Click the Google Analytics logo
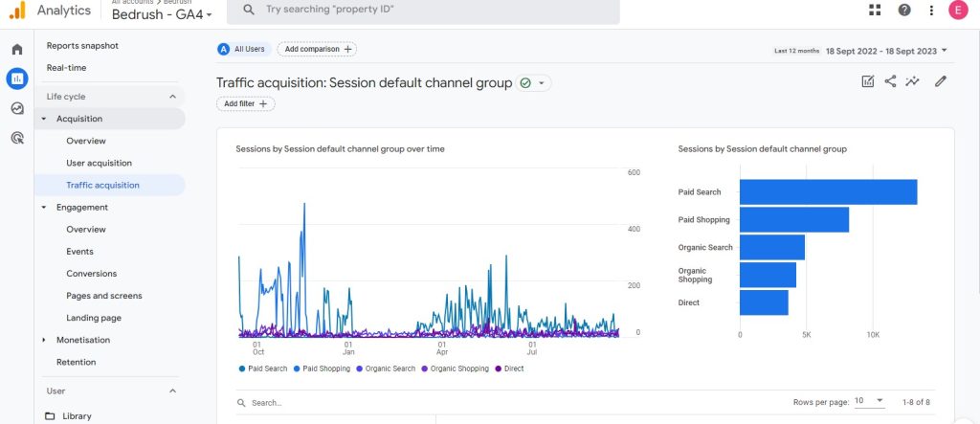Image resolution: width=980 pixels, height=424 pixels. (x=17, y=11)
